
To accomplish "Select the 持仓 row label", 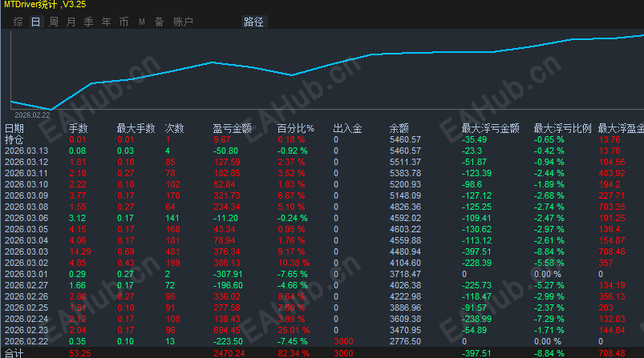I will (14, 140).
